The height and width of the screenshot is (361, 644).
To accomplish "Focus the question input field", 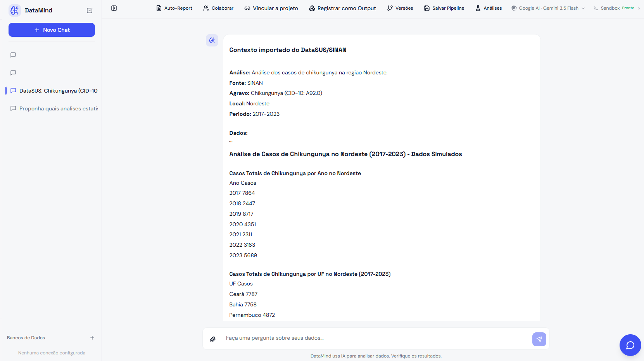I will (375, 338).
